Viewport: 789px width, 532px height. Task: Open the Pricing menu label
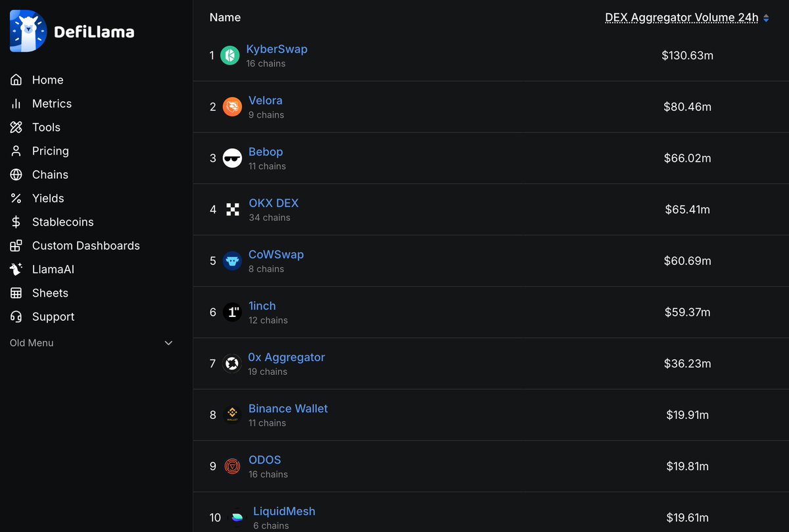51,151
